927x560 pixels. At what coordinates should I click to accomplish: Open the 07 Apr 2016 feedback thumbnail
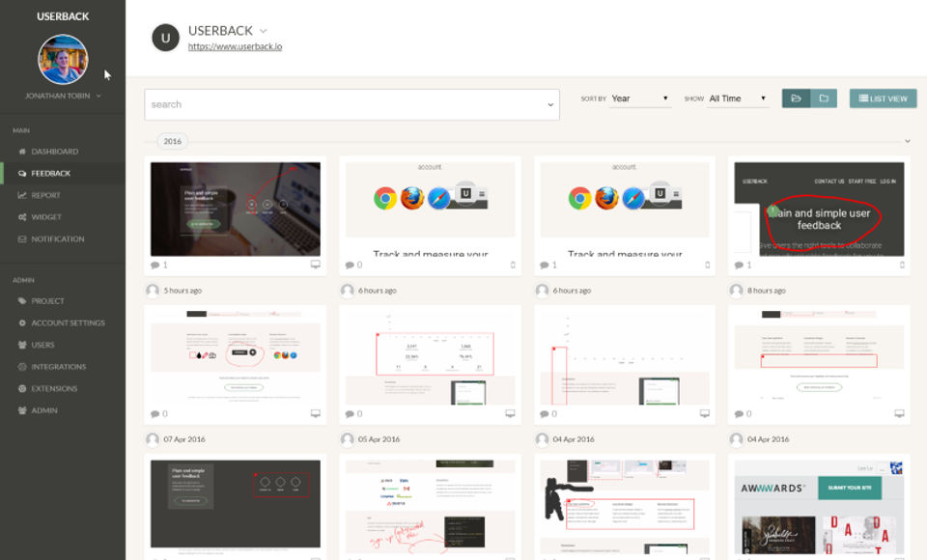236,358
